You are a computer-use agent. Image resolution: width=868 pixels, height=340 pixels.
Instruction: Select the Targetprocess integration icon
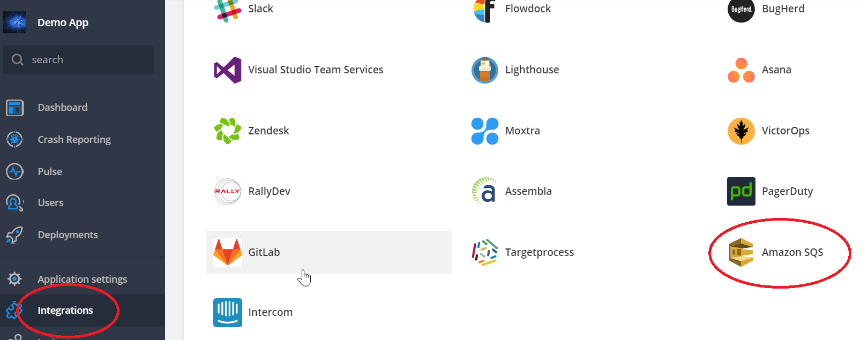pyautogui.click(x=485, y=252)
